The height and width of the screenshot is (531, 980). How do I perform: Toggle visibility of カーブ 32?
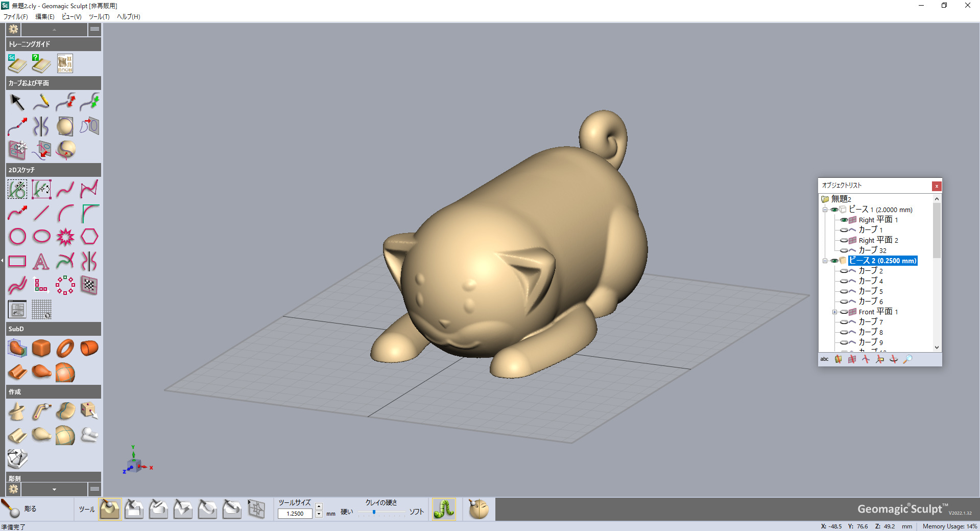click(844, 250)
